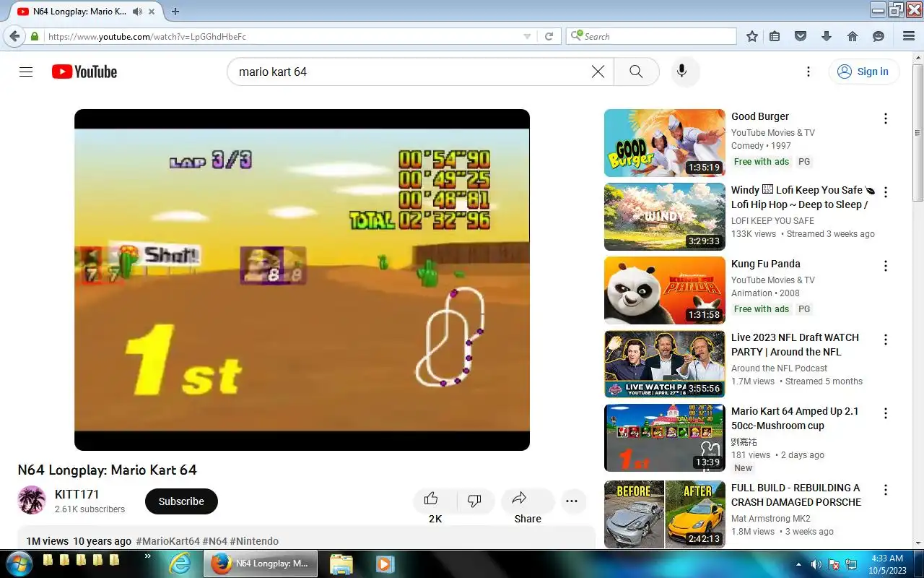
Task: Go back with the browser back arrow
Action: click(x=14, y=36)
